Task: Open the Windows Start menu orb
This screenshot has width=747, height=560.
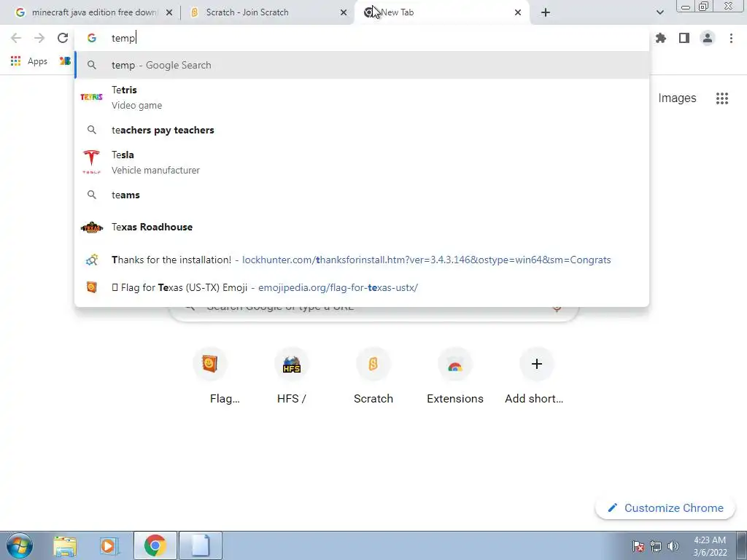Action: coord(20,545)
